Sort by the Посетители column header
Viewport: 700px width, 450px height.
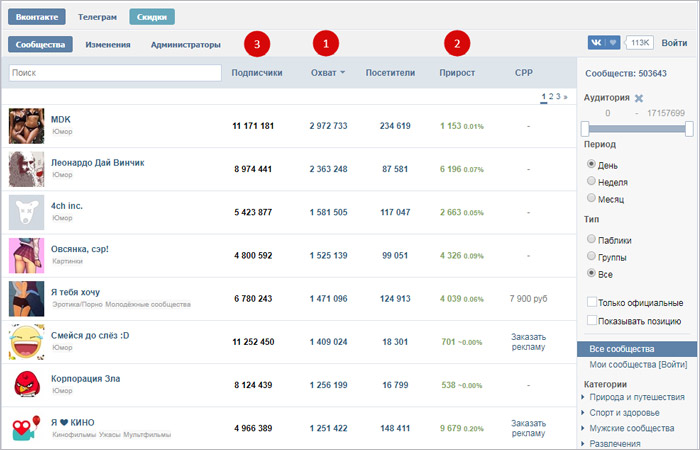[x=390, y=73]
